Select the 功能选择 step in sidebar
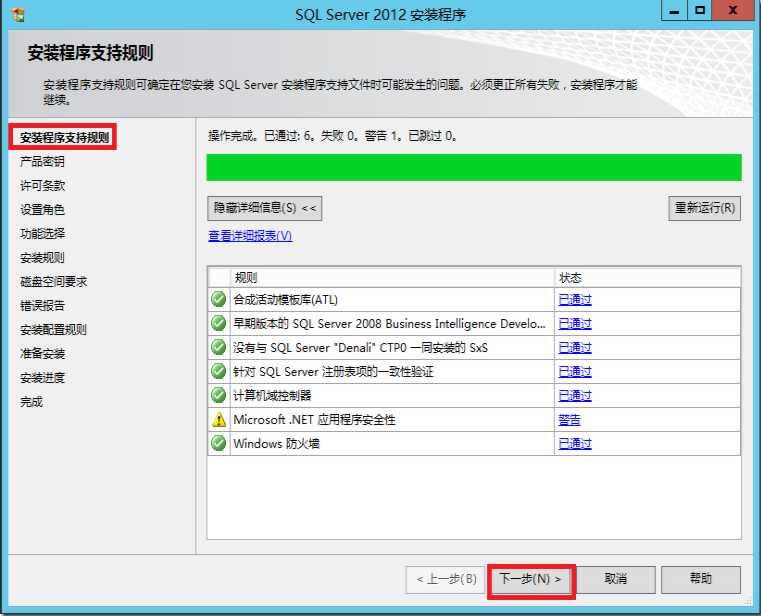The image size is (761, 616). (42, 233)
